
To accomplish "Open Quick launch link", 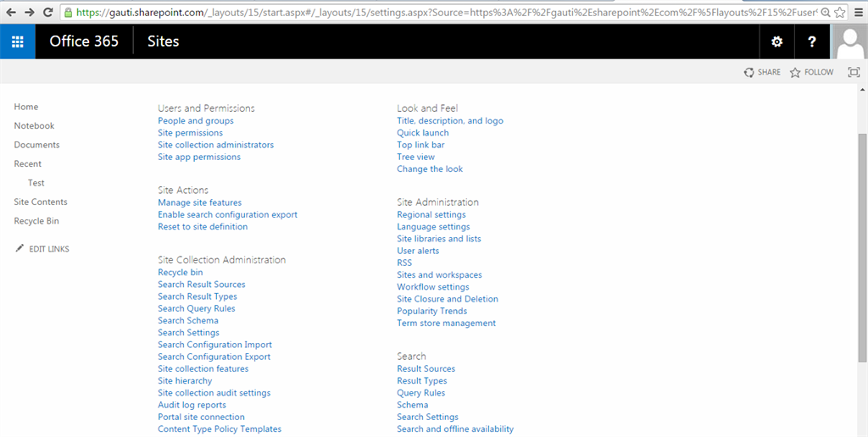I will coord(423,133).
